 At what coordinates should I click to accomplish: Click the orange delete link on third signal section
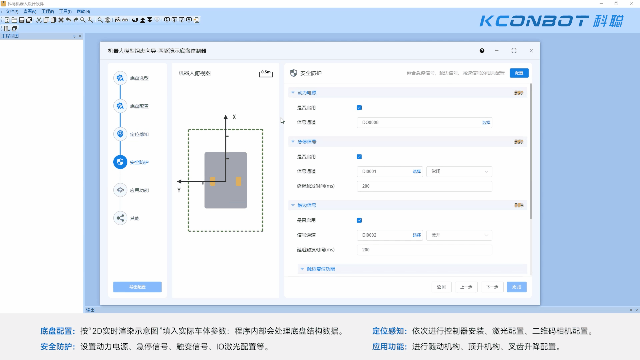[x=518, y=205]
